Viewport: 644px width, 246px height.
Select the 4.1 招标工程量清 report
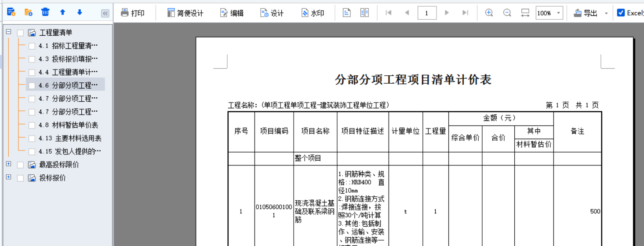tap(68, 46)
